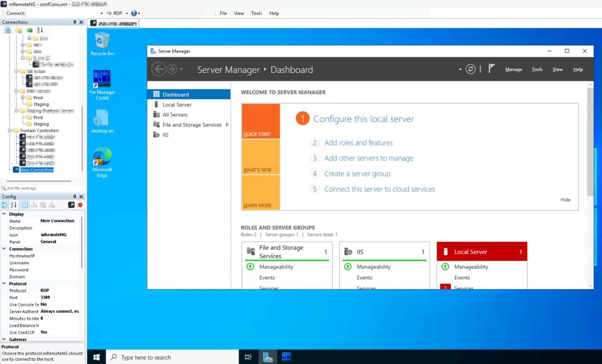Click the Connect quick connect input field
Image resolution: width=602 pixels, height=364 pixels.
[64, 14]
